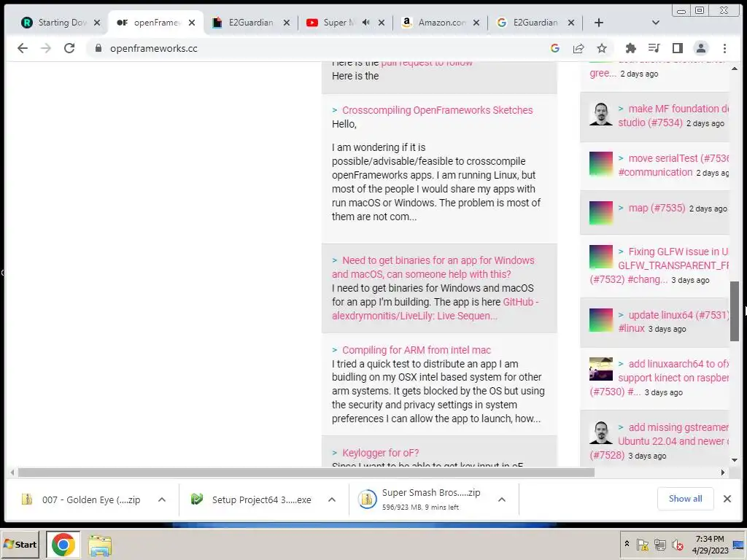Click avatar beside add missing gstreamer

click(601, 432)
